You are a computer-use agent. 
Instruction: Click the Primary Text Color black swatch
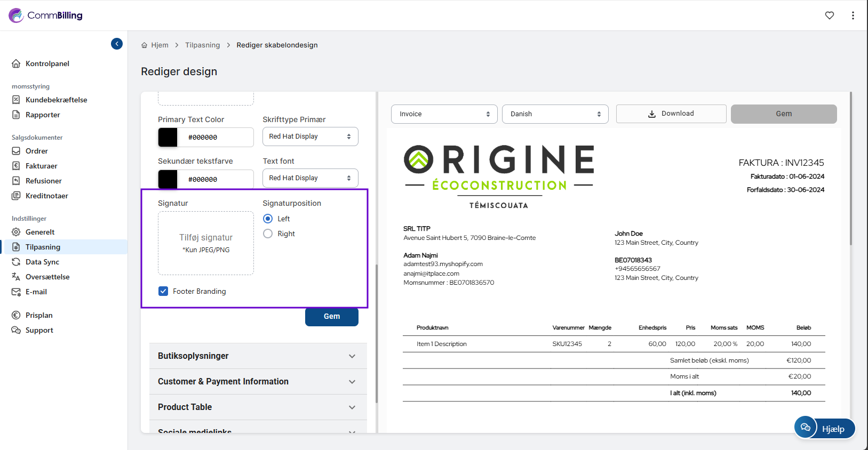168,138
